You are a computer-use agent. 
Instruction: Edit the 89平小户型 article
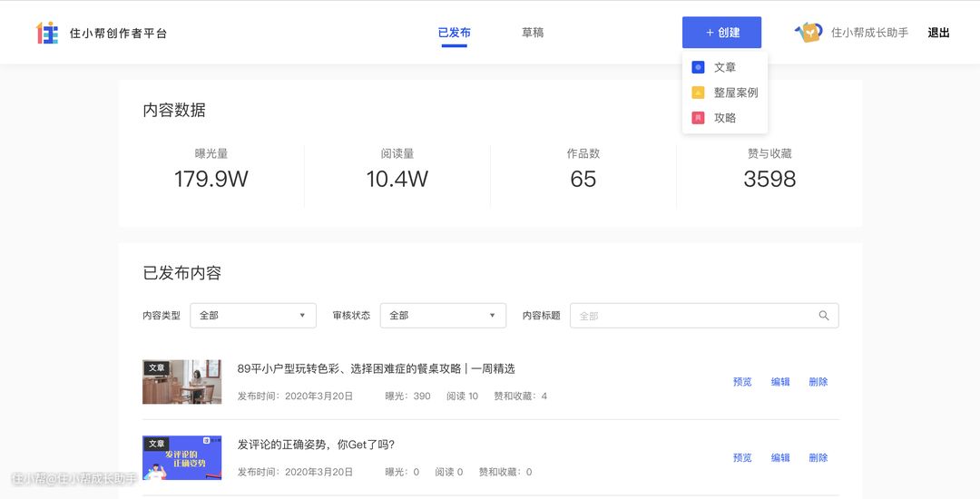(780, 382)
